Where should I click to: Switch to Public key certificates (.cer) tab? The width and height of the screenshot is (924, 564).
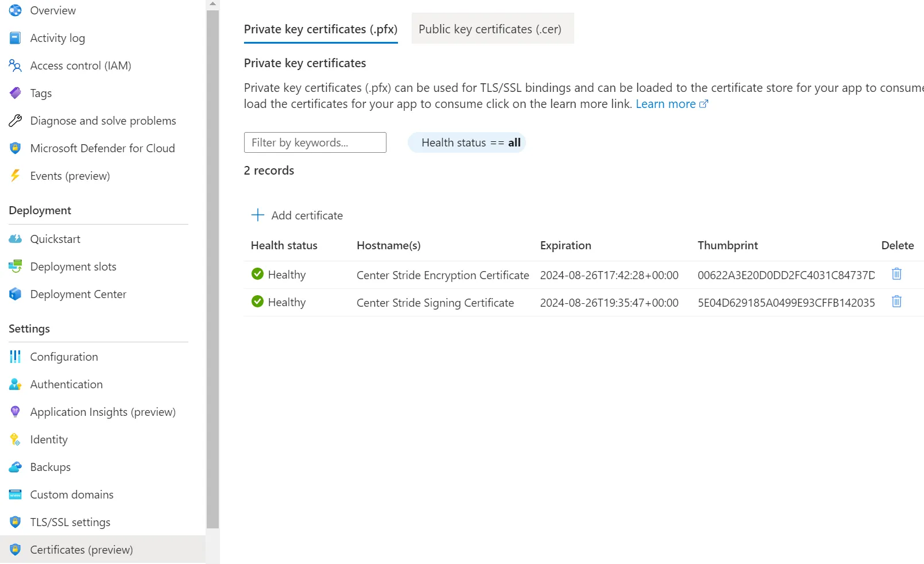click(x=492, y=29)
